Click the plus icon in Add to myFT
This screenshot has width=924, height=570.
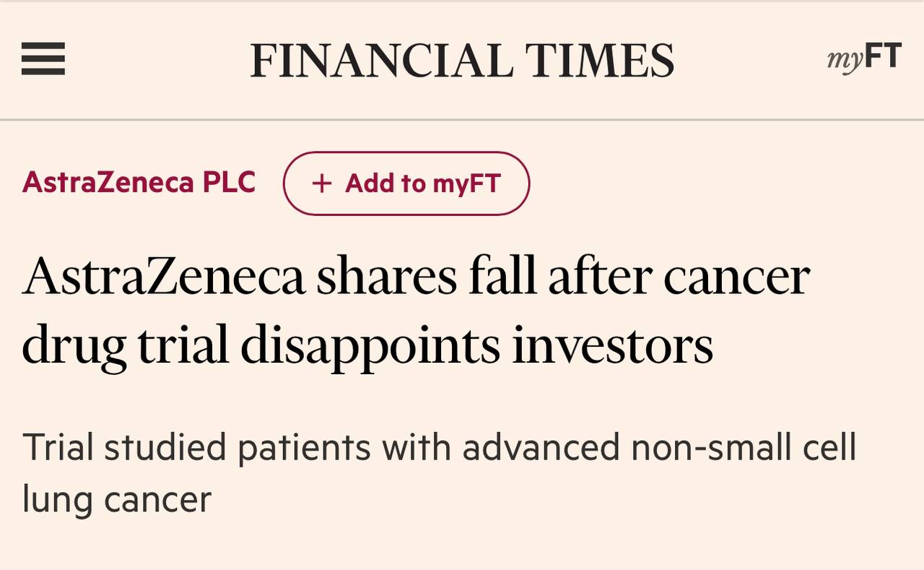click(321, 183)
